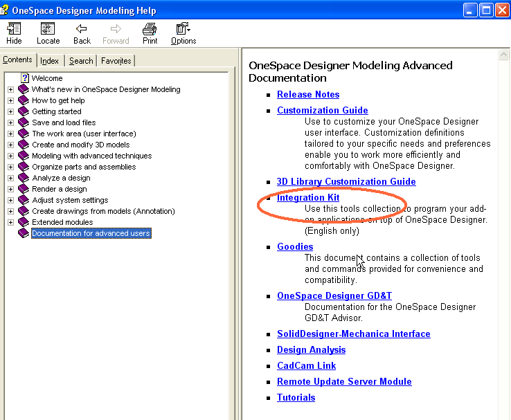Viewport: 511px width, 420px height.
Task: Switch to the Contents tab
Action: click(x=17, y=60)
